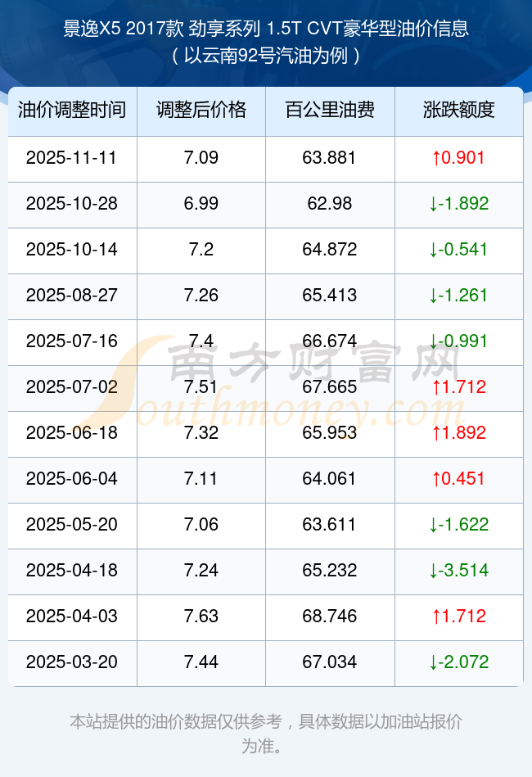Click the fuel cost 64.061 cell

click(330, 478)
